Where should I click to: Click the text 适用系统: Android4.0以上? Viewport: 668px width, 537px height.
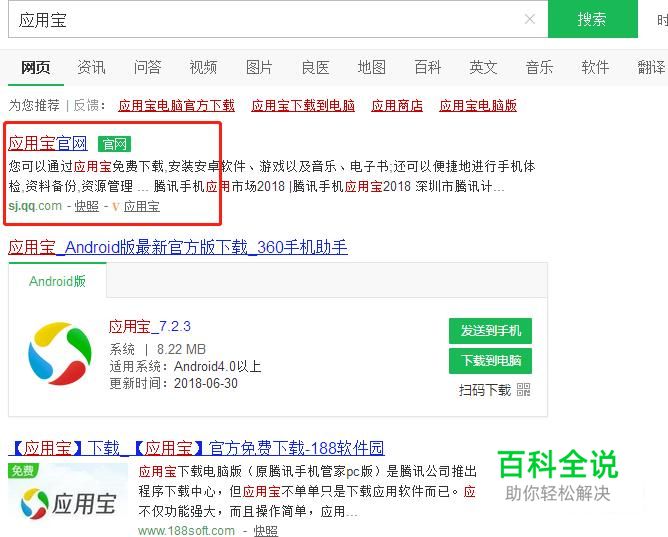click(185, 366)
